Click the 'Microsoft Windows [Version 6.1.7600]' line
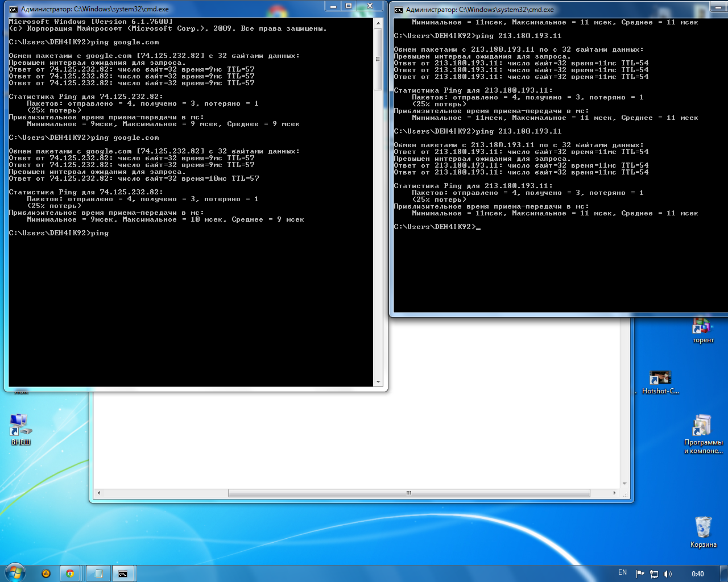The image size is (728, 582). [x=91, y=22]
